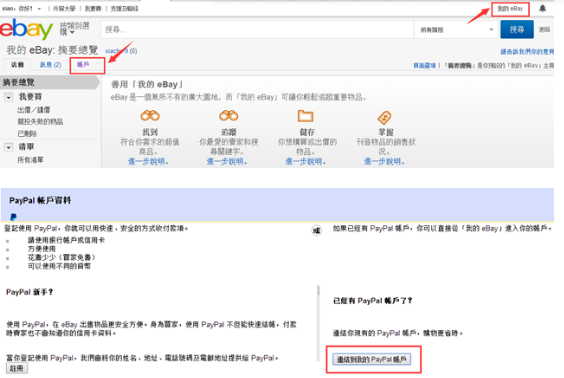Open 進一步說明 link under 儲存

tap(306, 161)
